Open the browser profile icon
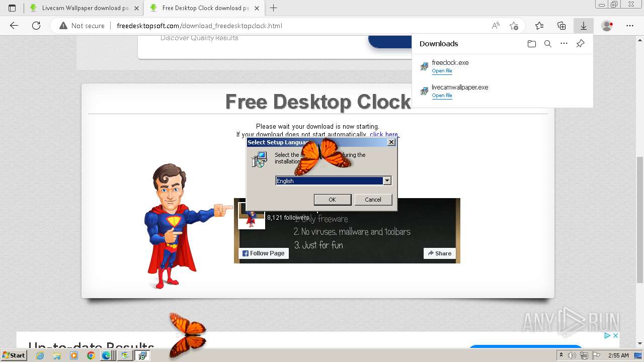This screenshot has height=362, width=644. click(x=607, y=26)
